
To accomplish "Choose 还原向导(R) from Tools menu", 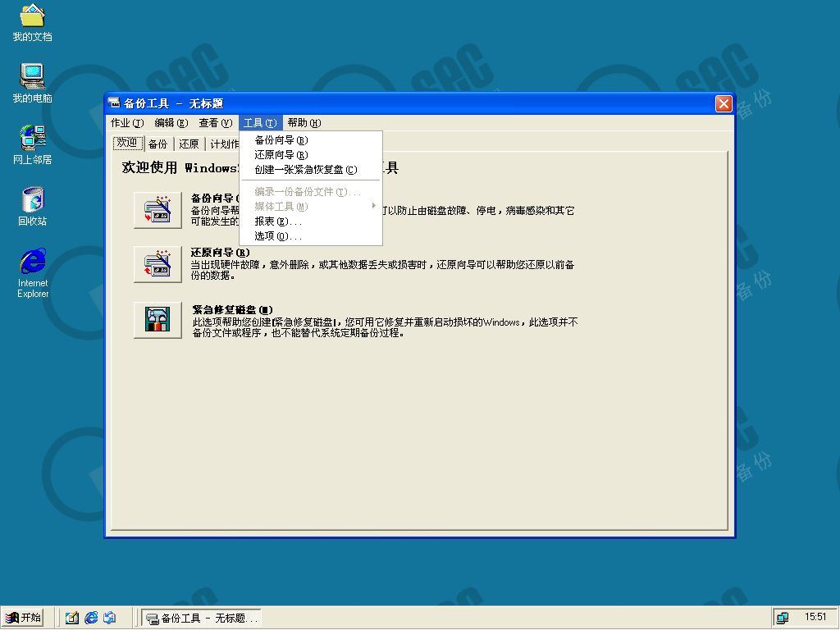I will (311, 155).
